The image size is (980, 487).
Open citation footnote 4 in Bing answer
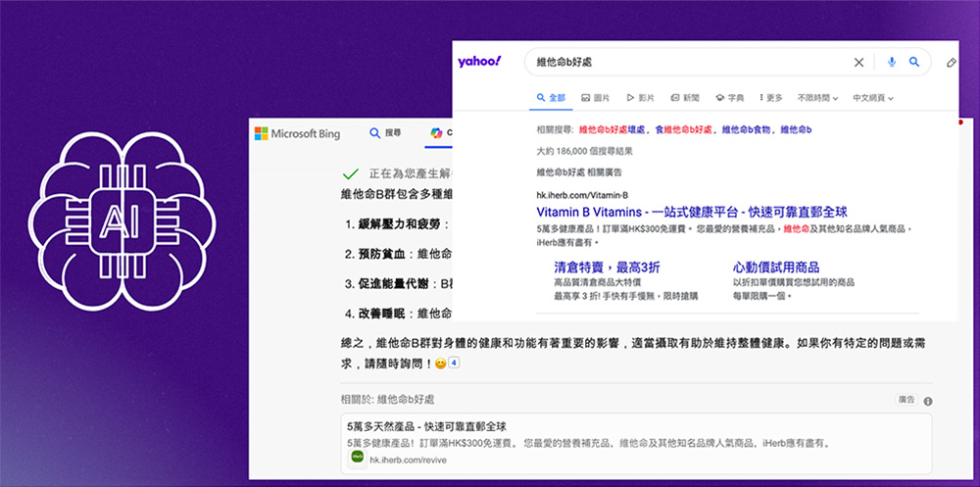pyautogui.click(x=455, y=362)
